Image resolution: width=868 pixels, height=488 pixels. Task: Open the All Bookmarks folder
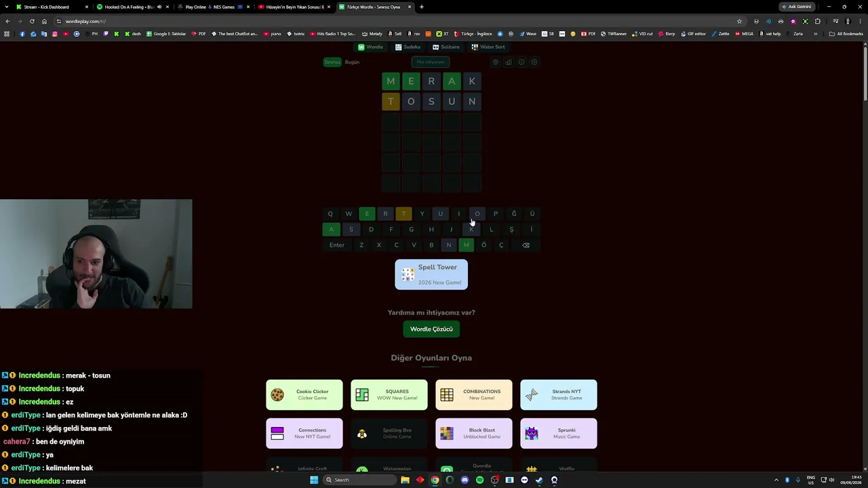coord(846,34)
